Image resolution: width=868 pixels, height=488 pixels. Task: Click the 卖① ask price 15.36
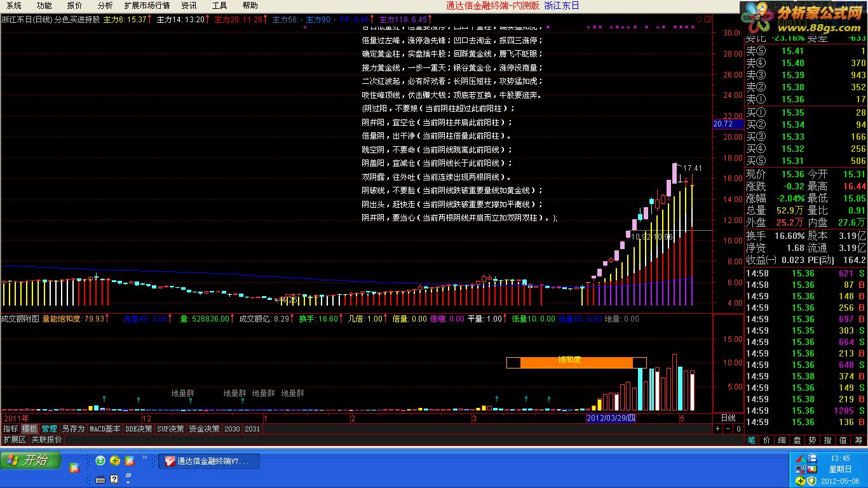pyautogui.click(x=792, y=99)
